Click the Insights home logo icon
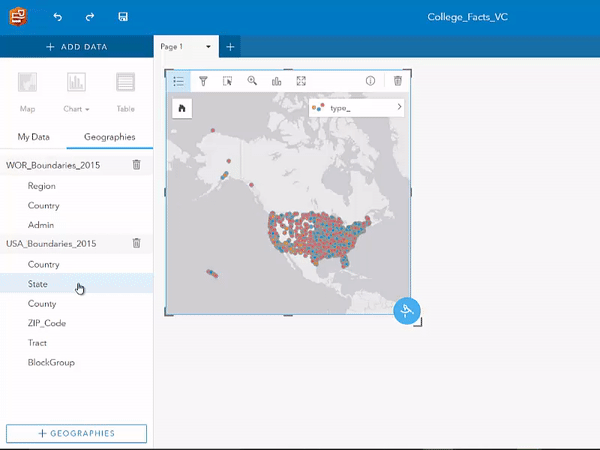The width and height of the screenshot is (600, 450). point(18,16)
